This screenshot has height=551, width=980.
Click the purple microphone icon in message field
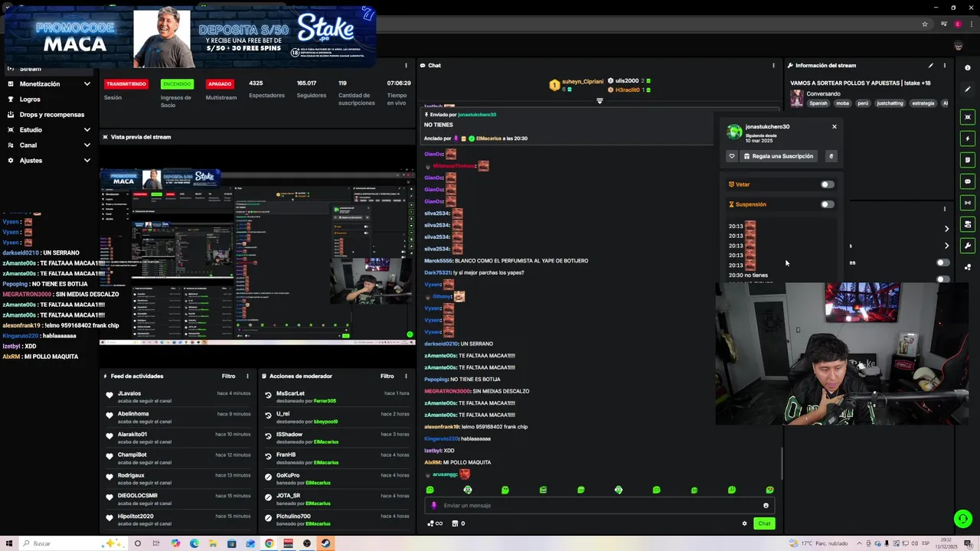tap(434, 505)
